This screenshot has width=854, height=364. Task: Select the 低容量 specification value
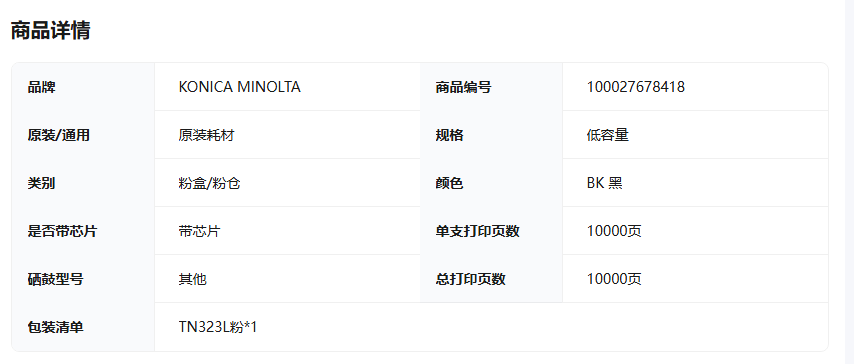point(608,135)
